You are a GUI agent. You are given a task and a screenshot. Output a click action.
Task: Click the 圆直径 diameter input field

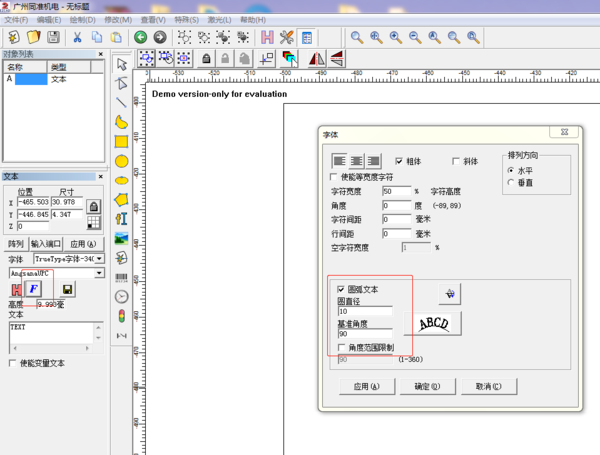365,312
